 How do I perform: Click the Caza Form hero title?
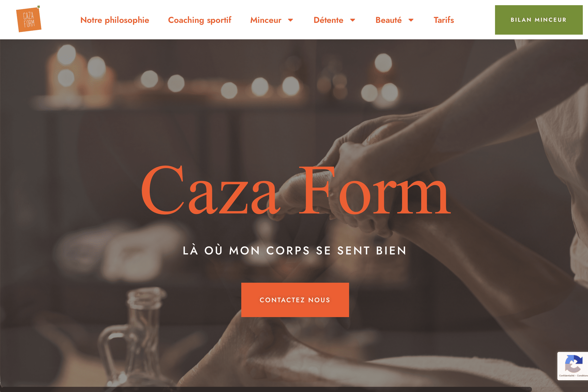pos(296,190)
